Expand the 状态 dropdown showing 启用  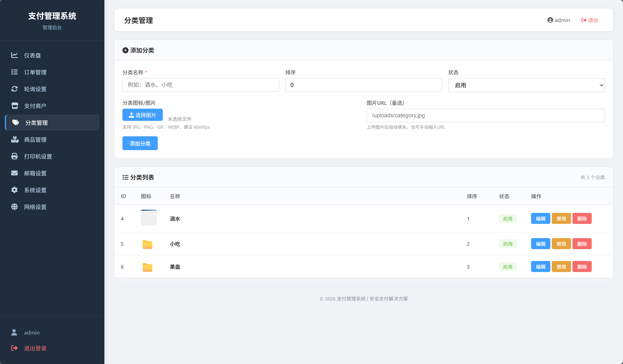[x=526, y=85]
